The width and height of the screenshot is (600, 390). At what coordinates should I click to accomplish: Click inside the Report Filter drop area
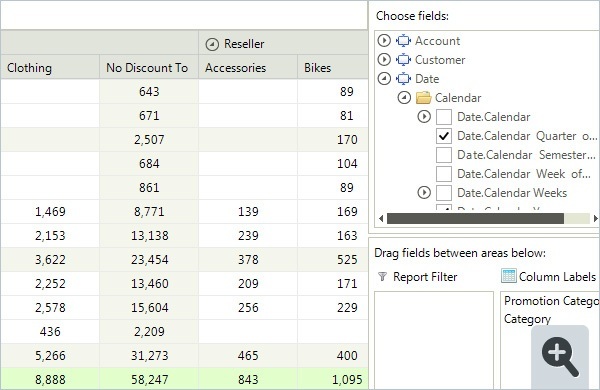434,340
